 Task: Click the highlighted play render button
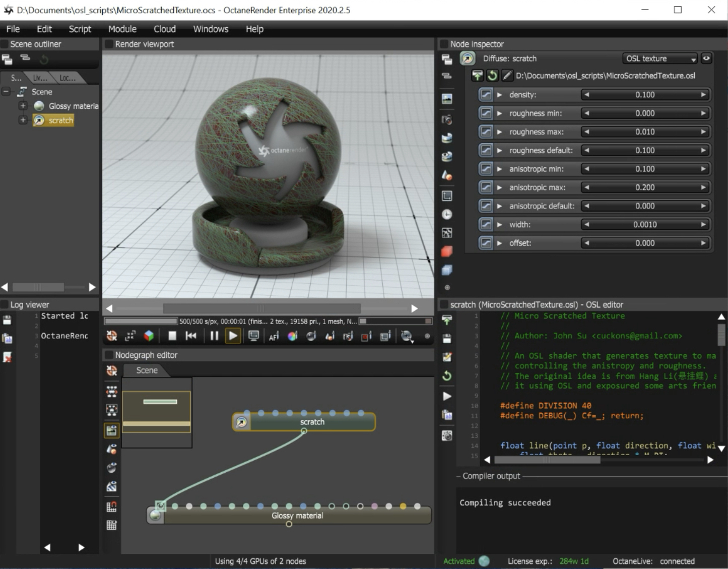(x=233, y=336)
